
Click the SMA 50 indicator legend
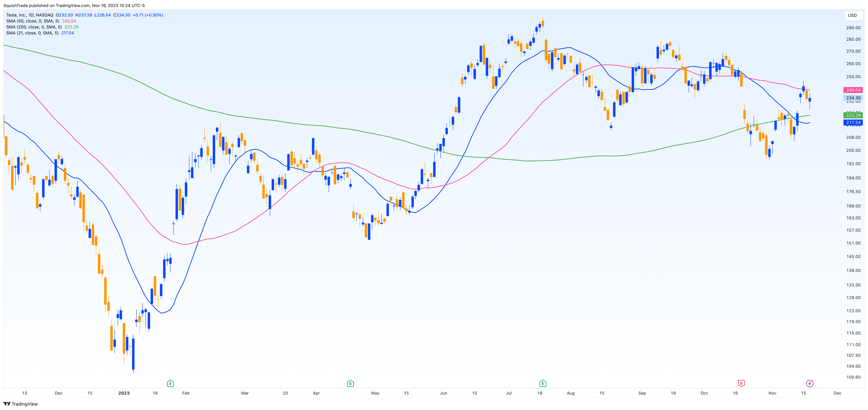pos(33,21)
